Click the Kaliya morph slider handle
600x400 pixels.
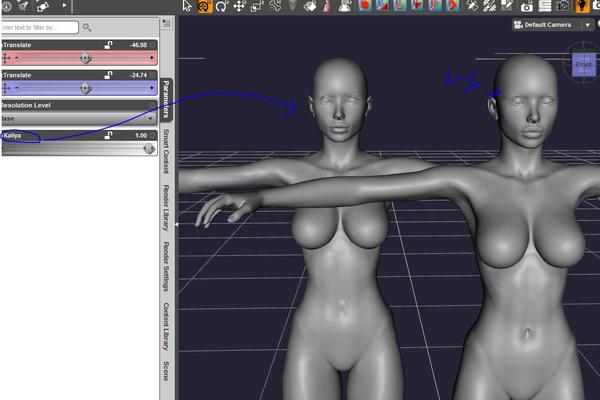click(x=149, y=149)
